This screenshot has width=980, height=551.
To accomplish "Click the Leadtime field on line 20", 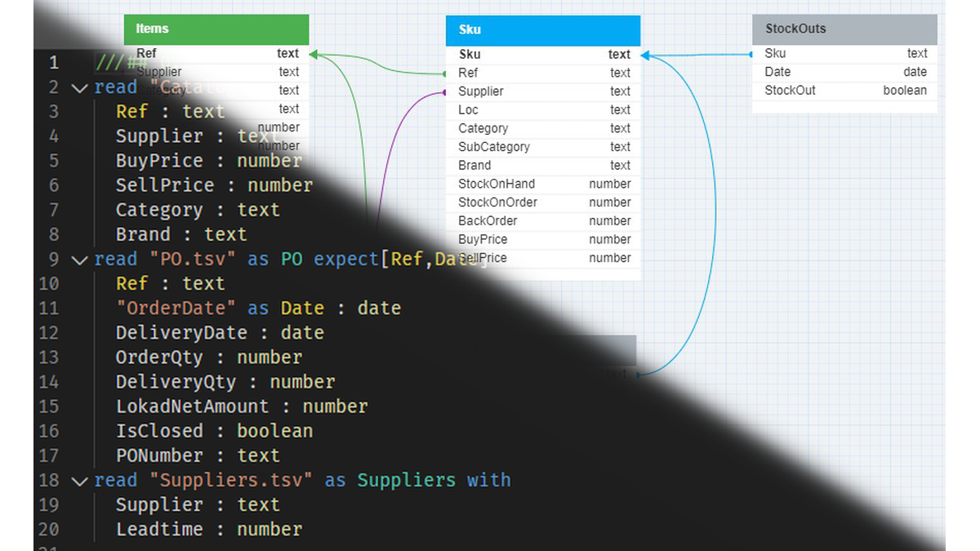I will (159, 529).
